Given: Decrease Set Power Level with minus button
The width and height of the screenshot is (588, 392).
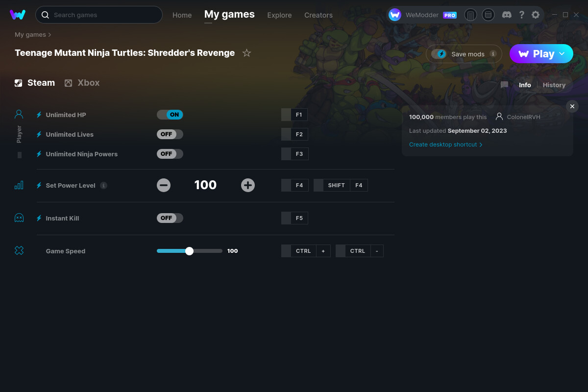Looking at the screenshot, I should pyautogui.click(x=164, y=185).
